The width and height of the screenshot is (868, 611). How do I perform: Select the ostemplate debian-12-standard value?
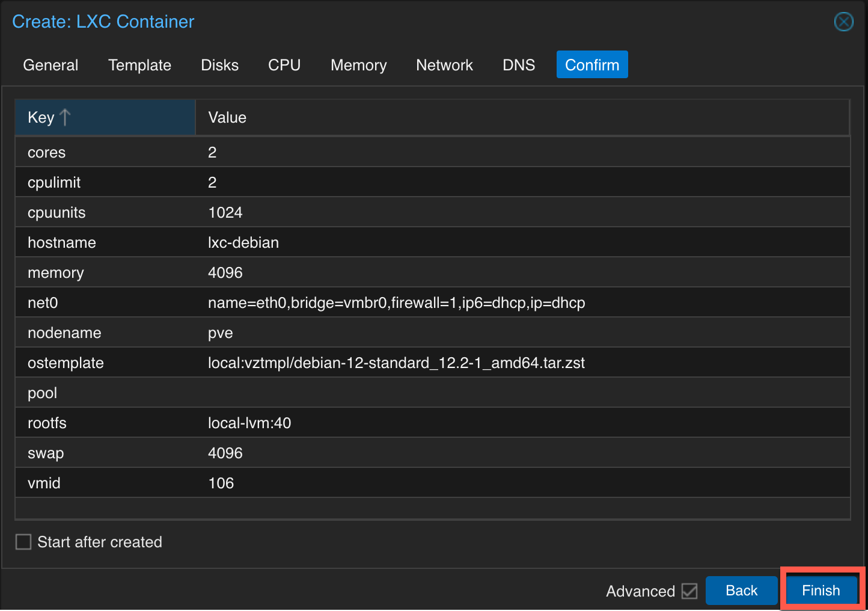[x=397, y=363]
